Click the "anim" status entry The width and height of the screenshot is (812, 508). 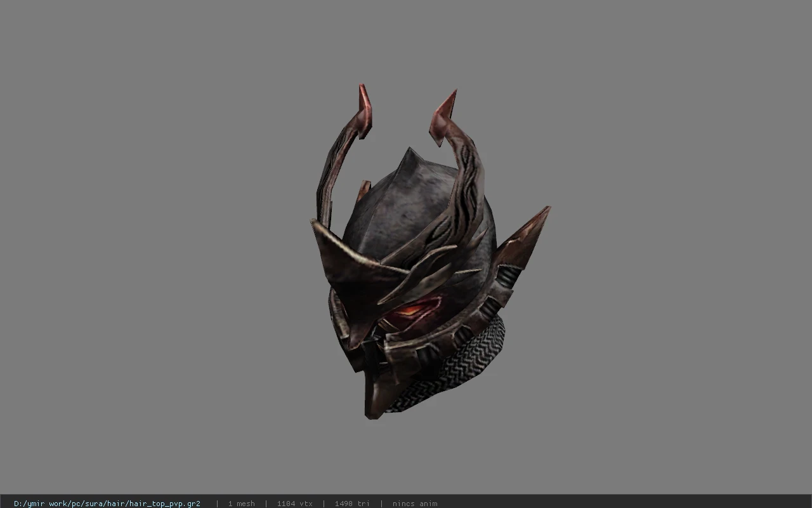click(415, 504)
